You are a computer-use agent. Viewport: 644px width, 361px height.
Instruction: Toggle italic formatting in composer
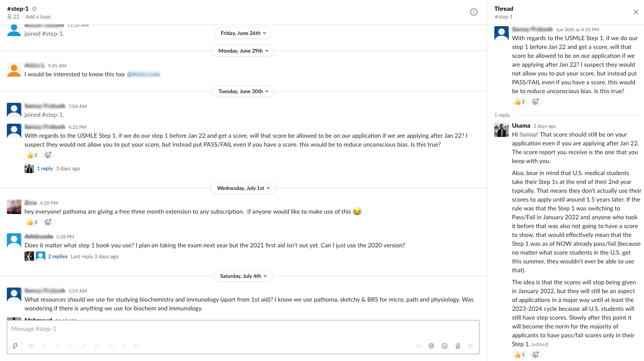(44, 346)
